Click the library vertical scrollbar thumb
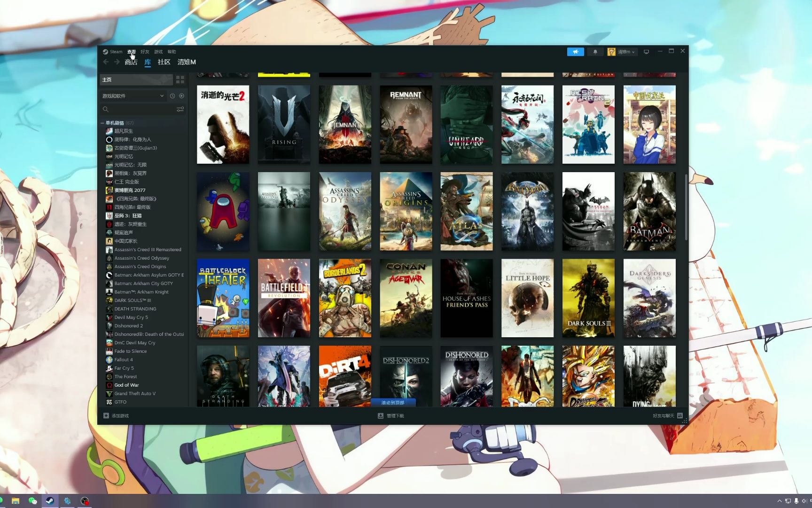Viewport: 812px width, 508px height. coord(686,207)
